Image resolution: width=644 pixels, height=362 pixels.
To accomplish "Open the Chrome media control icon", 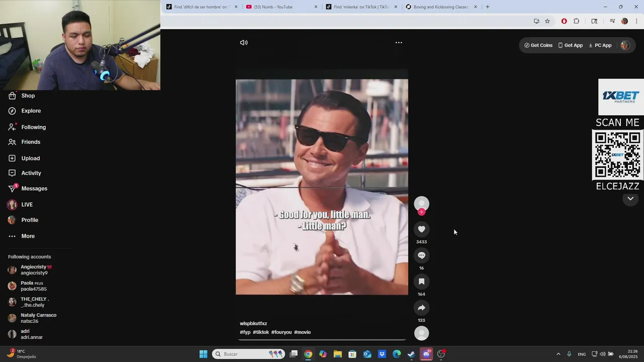I will [x=612, y=21].
